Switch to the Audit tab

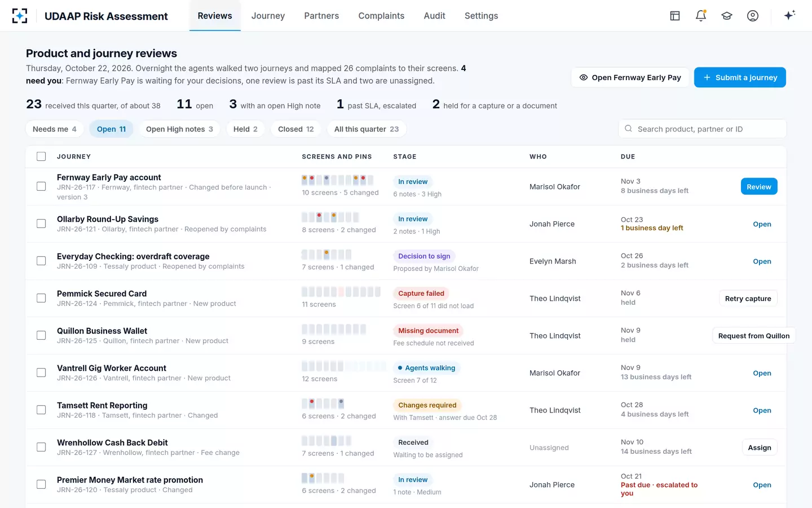point(435,16)
